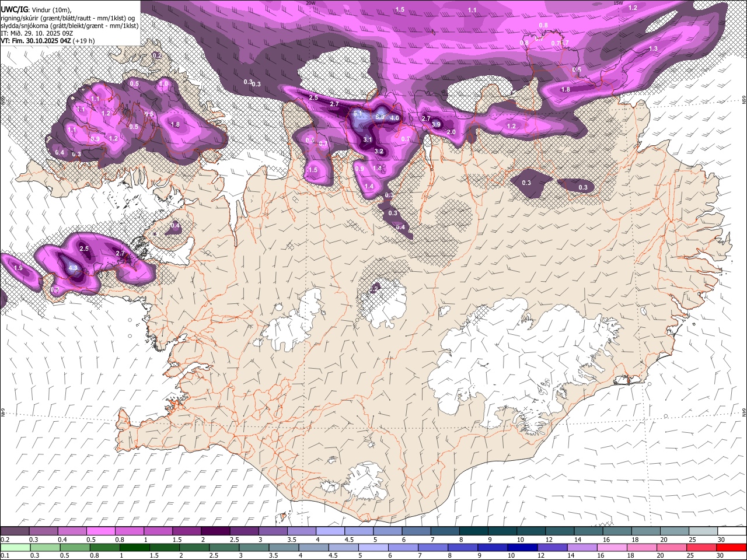This screenshot has height=560, width=747.
Task: Click the 2.0 precipitation value on the map
Action: point(451,132)
